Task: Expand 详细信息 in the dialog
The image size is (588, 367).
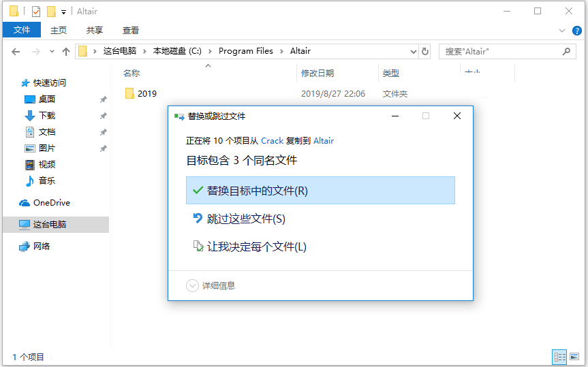Action: tap(211, 286)
